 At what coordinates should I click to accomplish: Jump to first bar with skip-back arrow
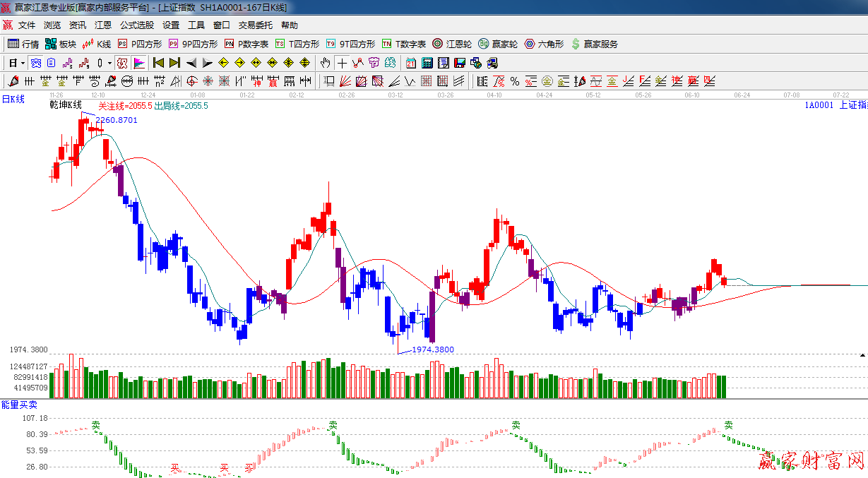coord(158,63)
